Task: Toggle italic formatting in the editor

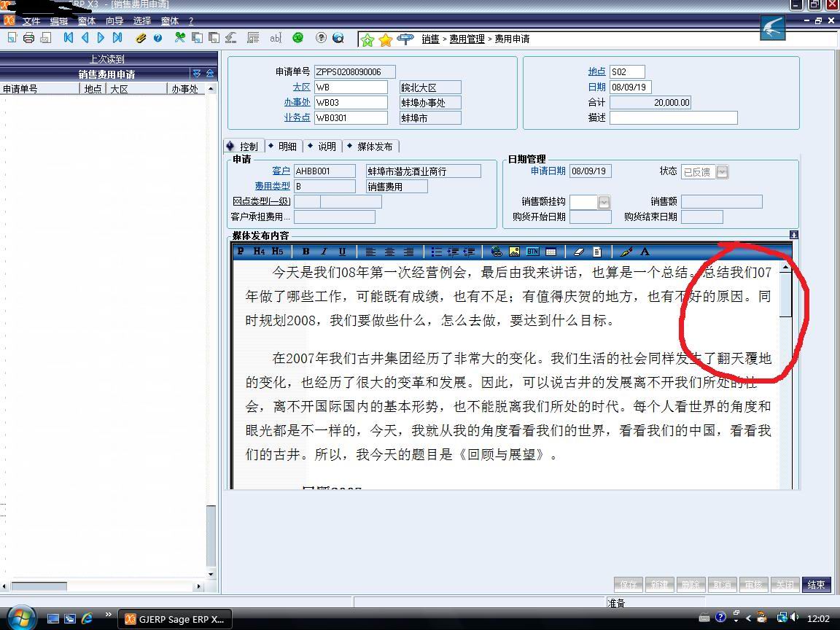Action: (x=324, y=252)
